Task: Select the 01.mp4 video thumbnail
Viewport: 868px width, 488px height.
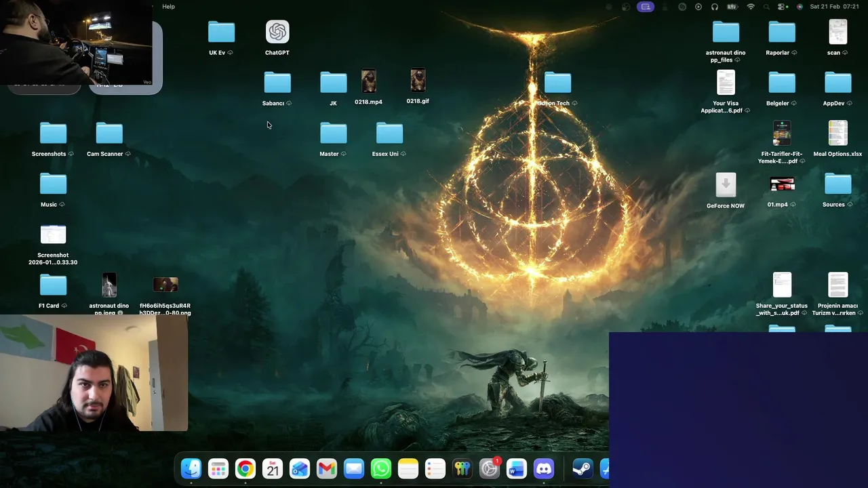Action: [x=782, y=184]
